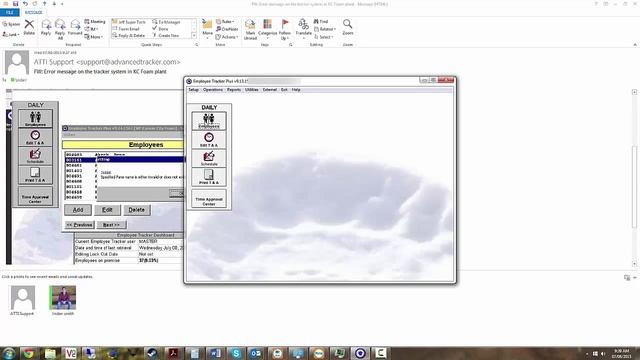Launch Google Chrome from the taskbar

28,353
